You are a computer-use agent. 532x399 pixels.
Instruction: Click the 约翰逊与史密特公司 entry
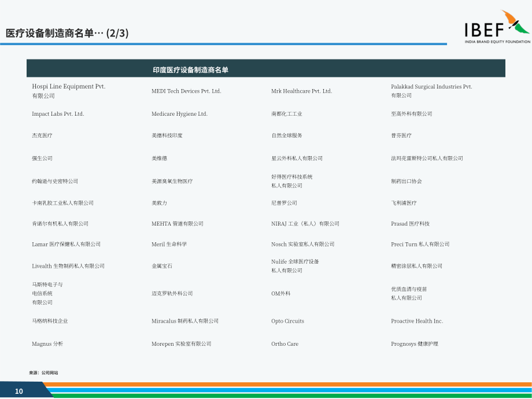click(x=55, y=181)
